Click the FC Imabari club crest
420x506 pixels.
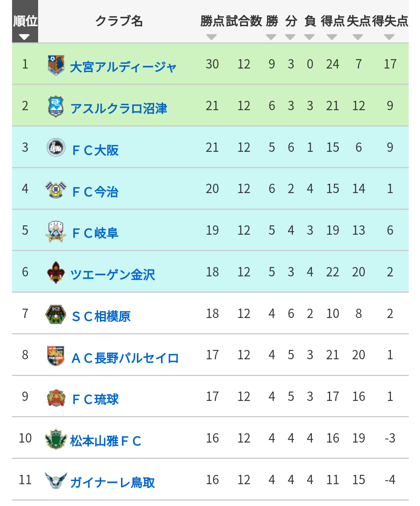(x=56, y=190)
